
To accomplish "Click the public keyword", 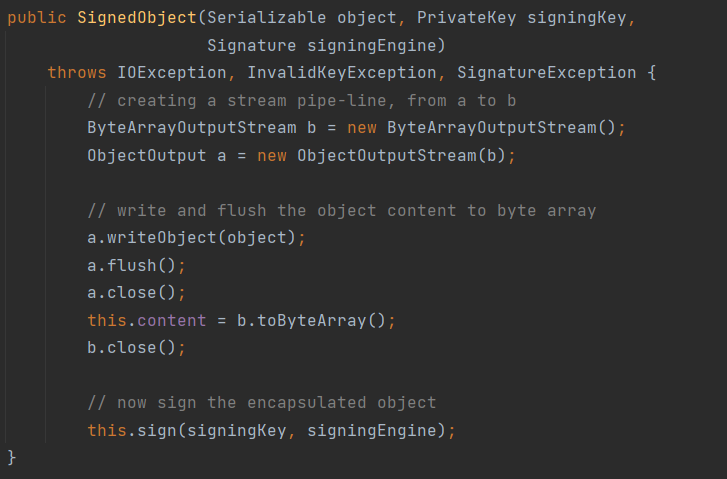I will pos(37,19).
